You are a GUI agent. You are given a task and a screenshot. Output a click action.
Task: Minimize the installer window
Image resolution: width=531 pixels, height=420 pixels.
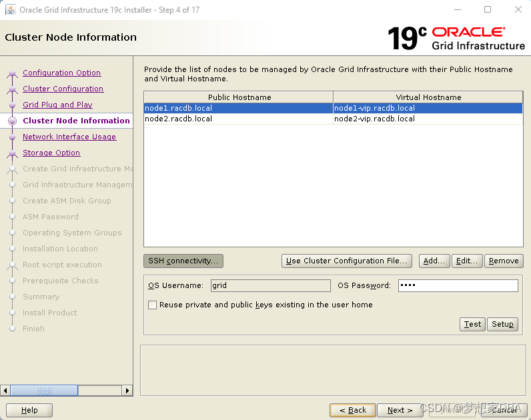458,9
